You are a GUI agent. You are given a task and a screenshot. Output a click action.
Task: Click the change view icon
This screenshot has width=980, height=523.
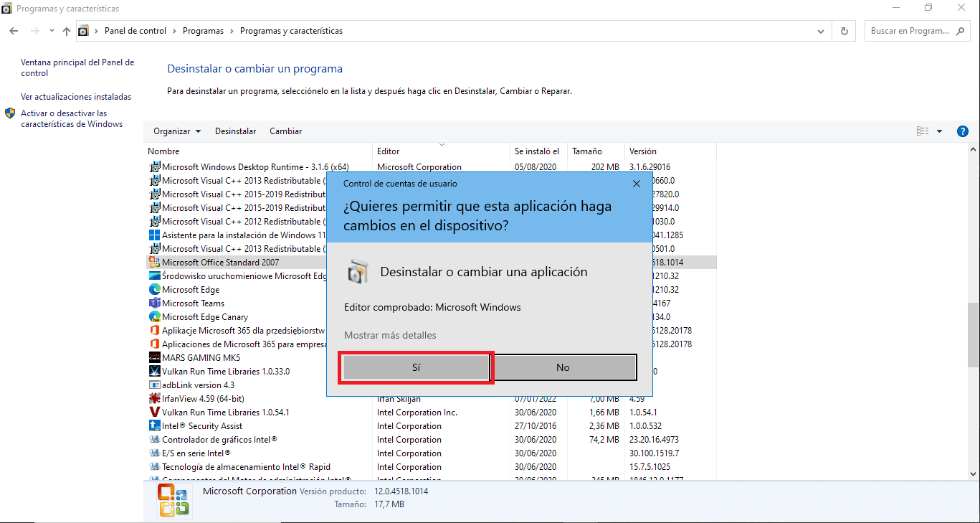tap(923, 131)
